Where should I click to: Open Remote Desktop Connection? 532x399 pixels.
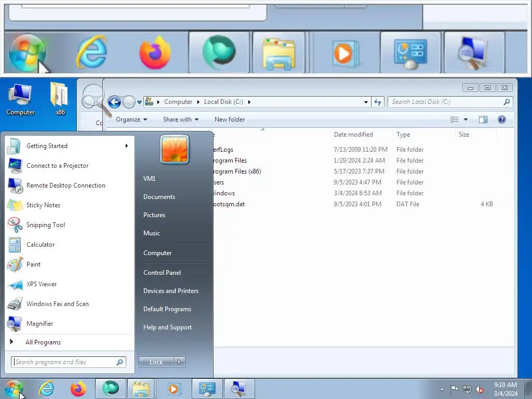pyautogui.click(x=69, y=185)
